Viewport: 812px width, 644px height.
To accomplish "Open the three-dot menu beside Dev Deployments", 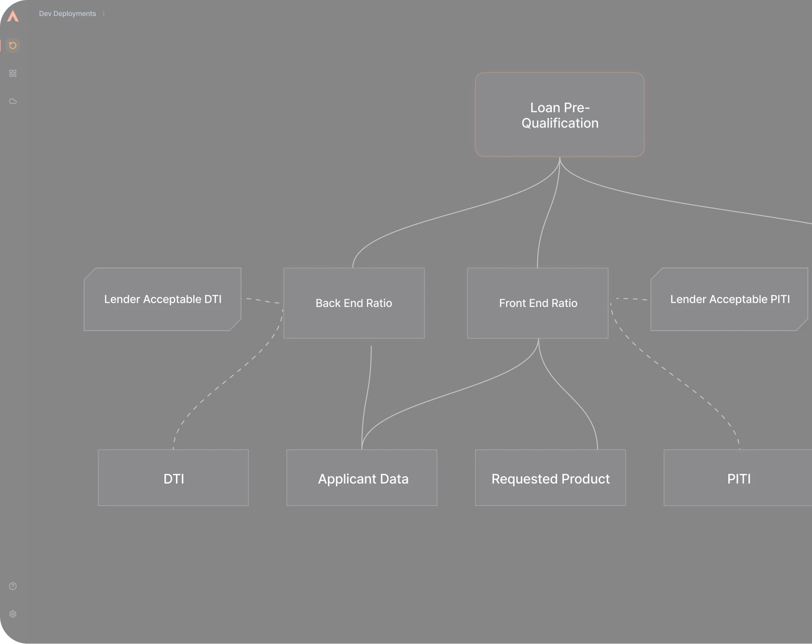I will [x=104, y=14].
